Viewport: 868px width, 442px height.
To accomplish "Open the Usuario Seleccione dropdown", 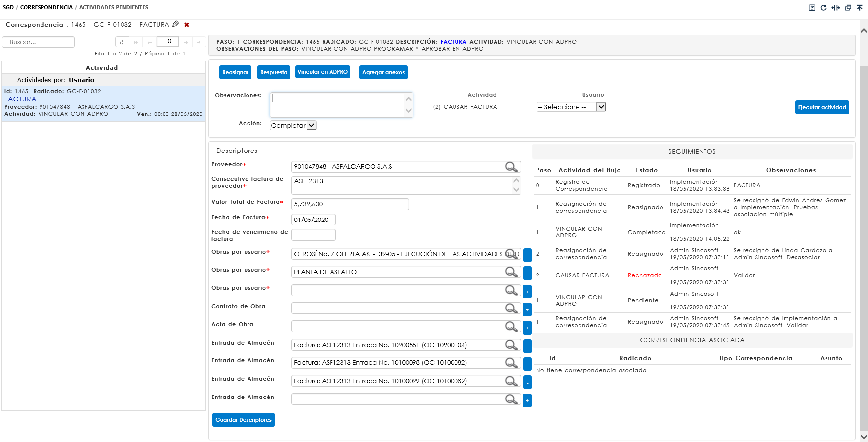I will tap(571, 107).
